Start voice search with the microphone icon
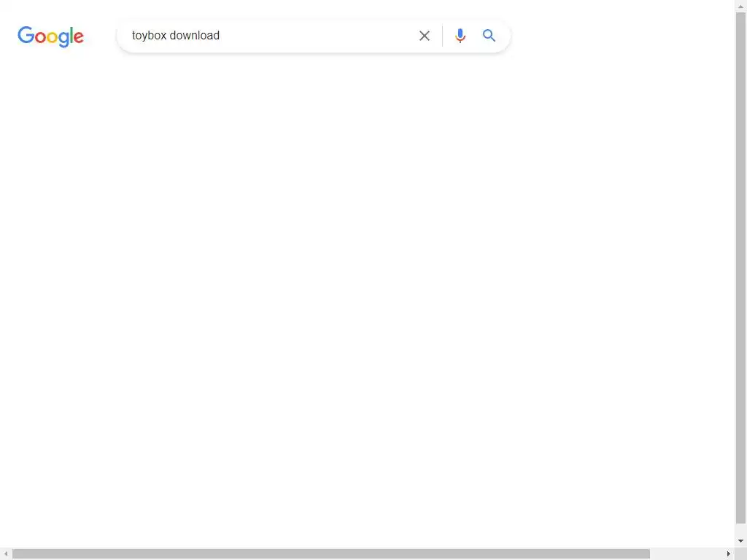This screenshot has height=560, width=747. click(460, 36)
